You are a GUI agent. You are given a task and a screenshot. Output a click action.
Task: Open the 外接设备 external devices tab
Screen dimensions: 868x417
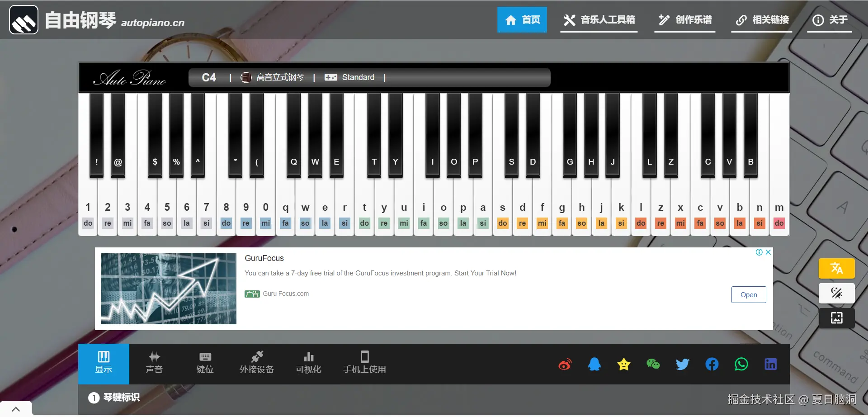coord(257,364)
